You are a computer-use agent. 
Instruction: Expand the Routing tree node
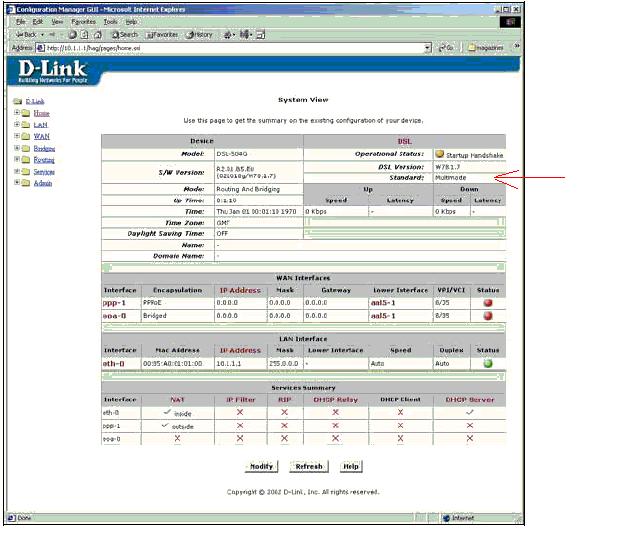click(17, 159)
